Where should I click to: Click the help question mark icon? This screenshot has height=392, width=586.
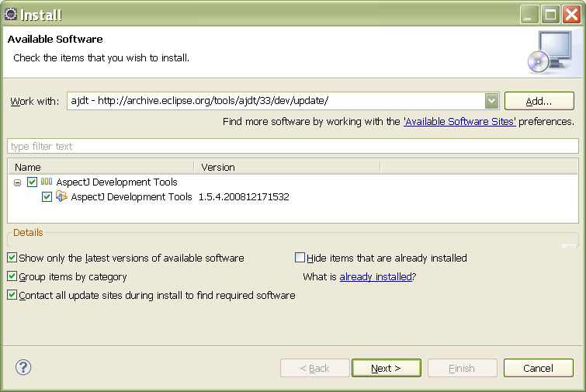(x=23, y=368)
